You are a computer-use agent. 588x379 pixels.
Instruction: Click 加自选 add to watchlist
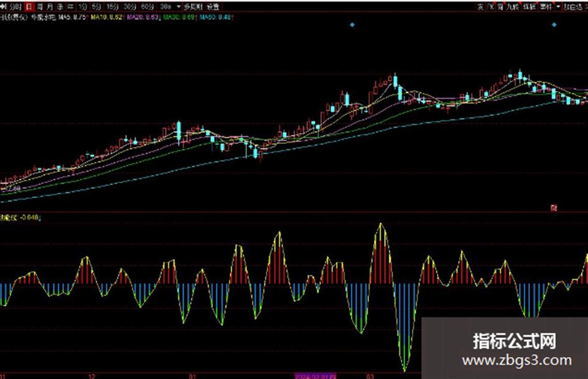click(x=573, y=7)
